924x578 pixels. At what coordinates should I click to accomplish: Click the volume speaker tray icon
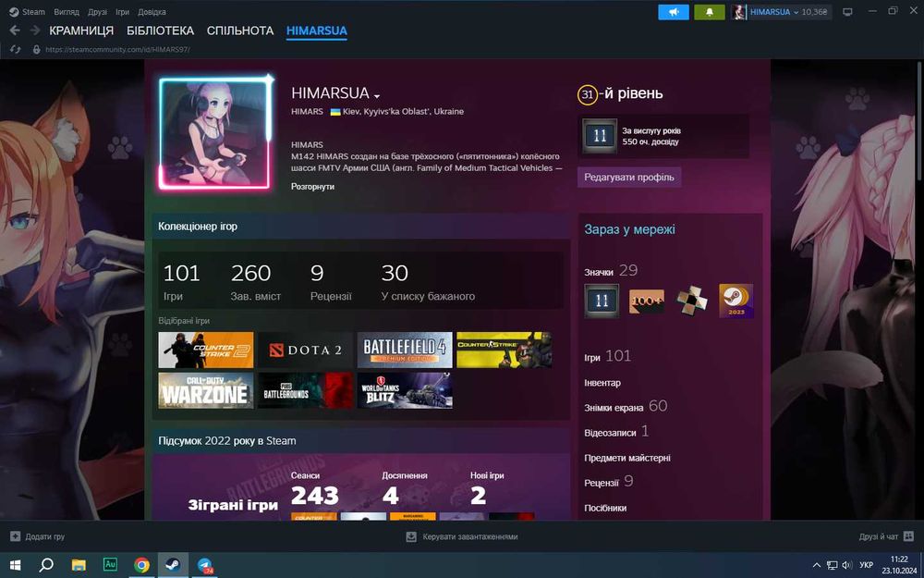(x=847, y=565)
